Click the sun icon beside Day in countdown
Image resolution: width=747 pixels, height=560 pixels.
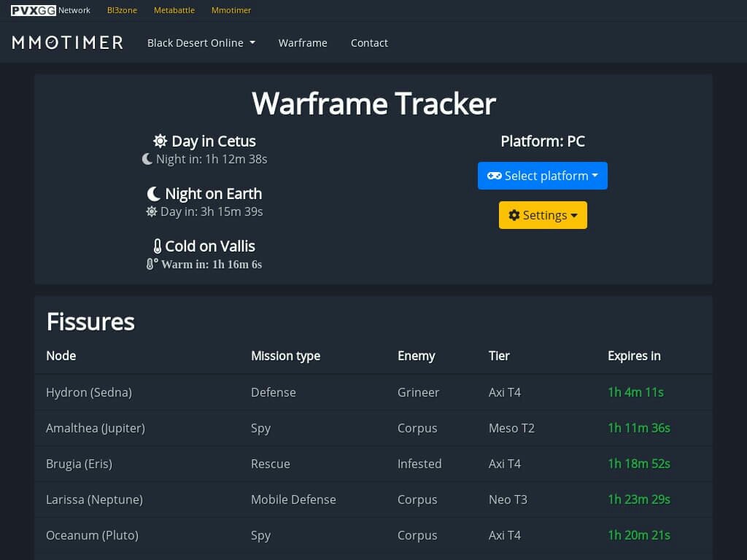[152, 211]
